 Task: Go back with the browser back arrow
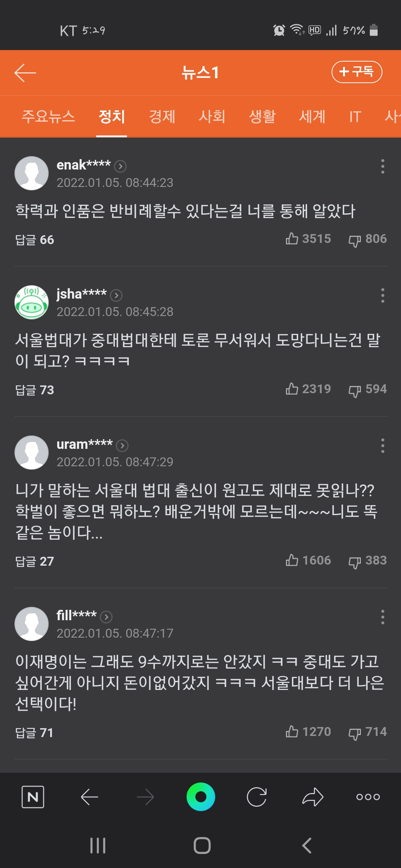point(89,797)
